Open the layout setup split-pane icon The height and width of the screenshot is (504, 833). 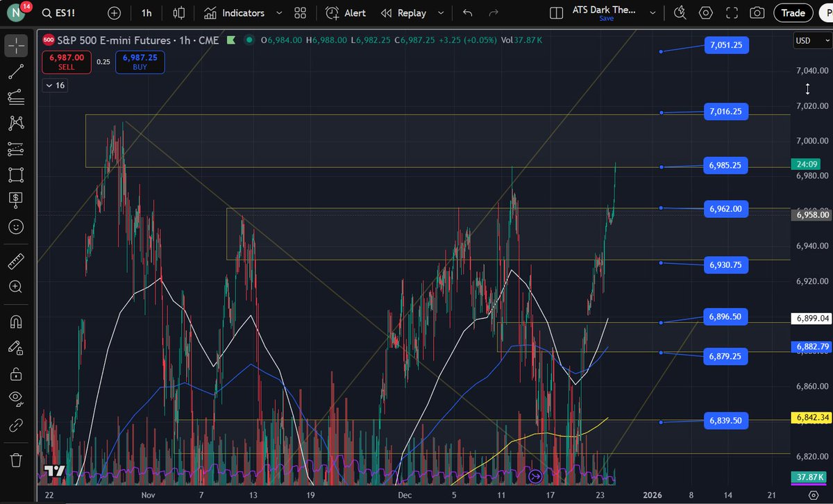tap(555, 13)
